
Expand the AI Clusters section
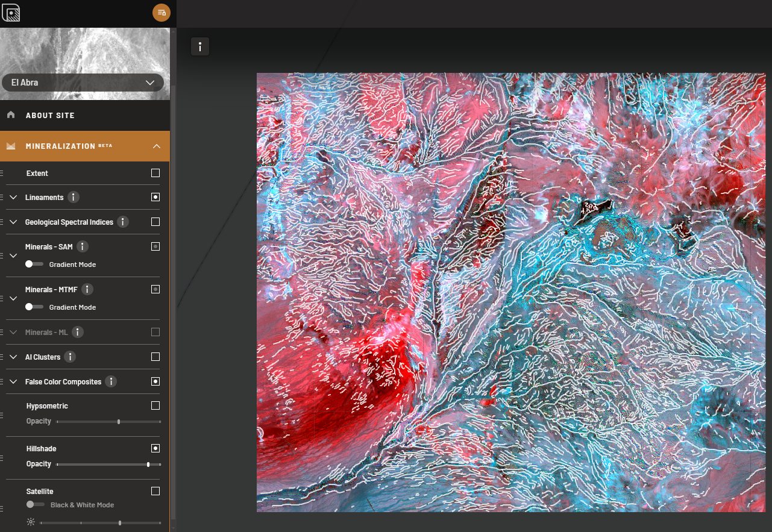click(x=13, y=357)
